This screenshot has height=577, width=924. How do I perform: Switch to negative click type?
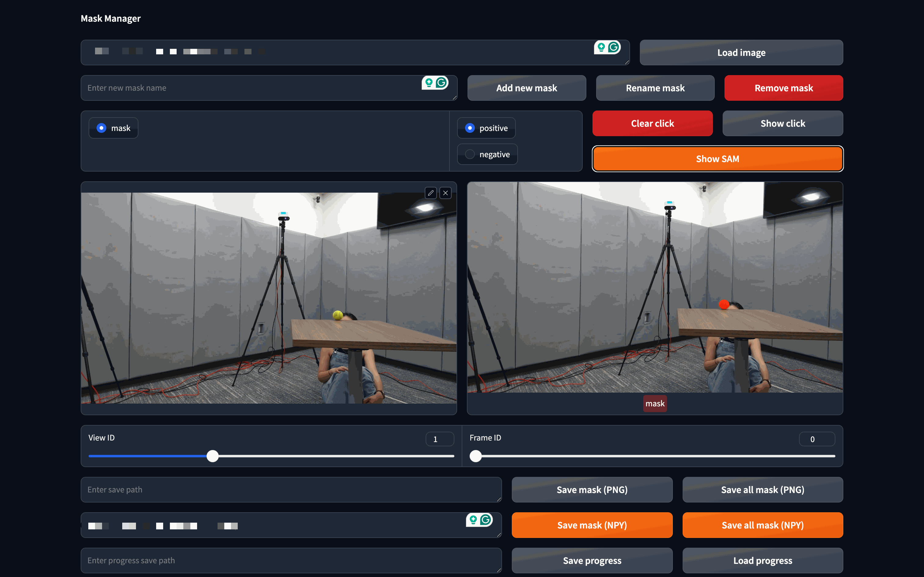click(470, 154)
